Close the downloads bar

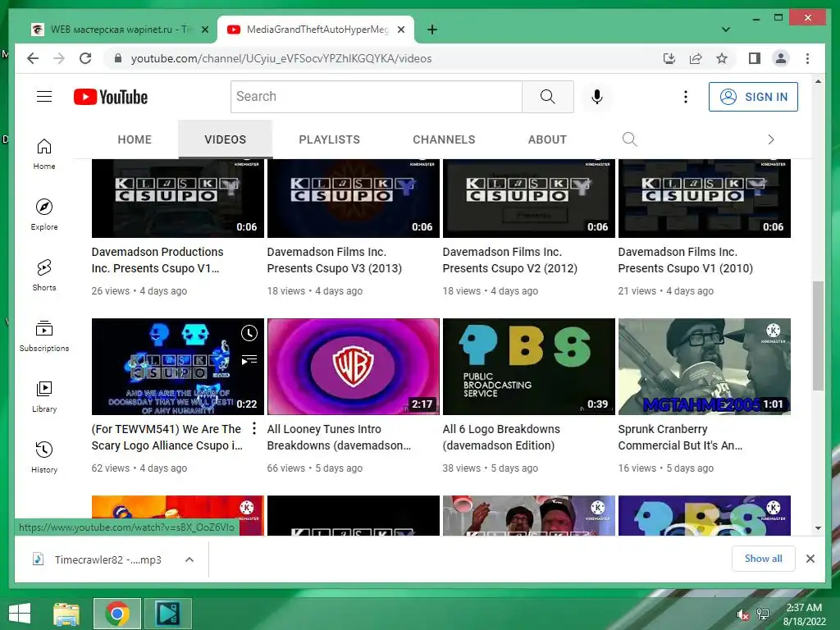810,559
